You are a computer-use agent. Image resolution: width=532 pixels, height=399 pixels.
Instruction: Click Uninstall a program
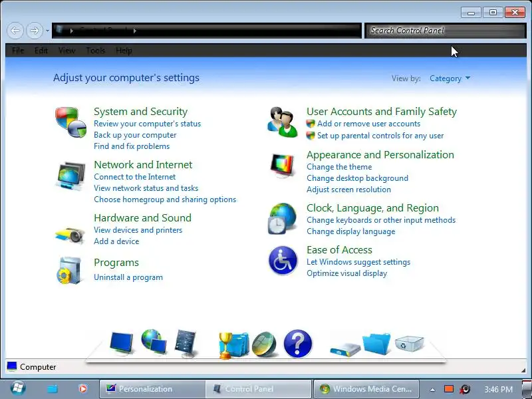128,277
